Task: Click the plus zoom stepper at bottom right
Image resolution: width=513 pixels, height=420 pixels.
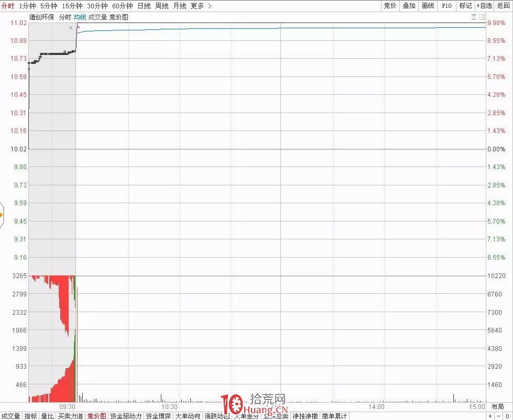Action: pos(490,416)
